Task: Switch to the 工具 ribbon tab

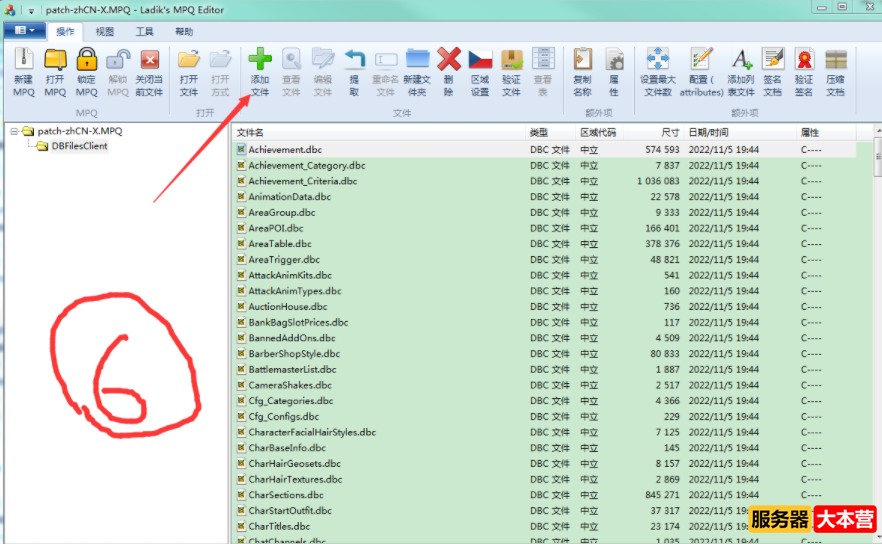Action: (145, 32)
